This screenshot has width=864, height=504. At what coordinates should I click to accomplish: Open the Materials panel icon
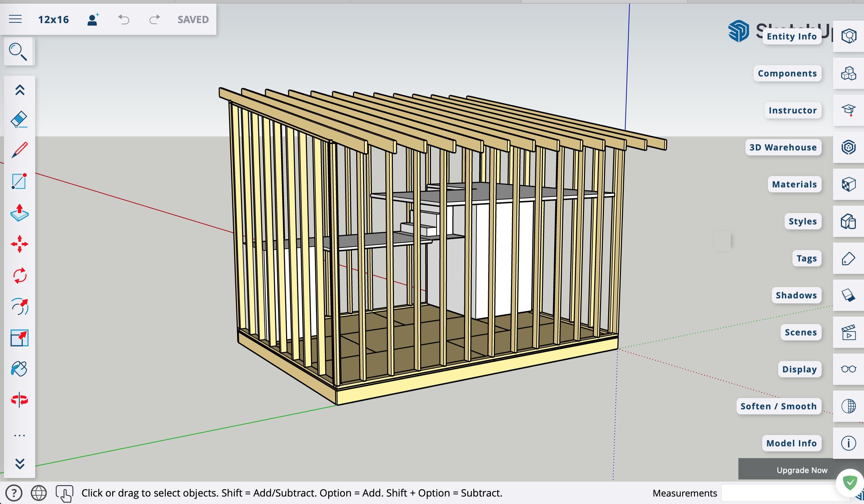pos(848,184)
